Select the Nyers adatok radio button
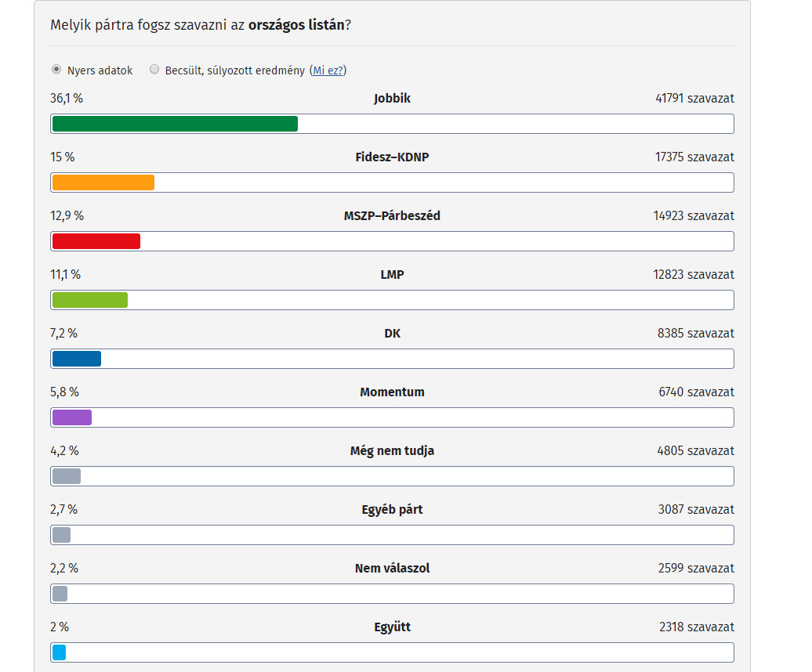 coord(56,70)
